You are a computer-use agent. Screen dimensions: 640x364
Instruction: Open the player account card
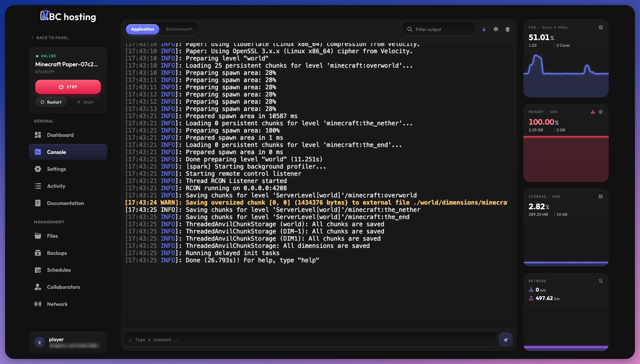(68, 342)
